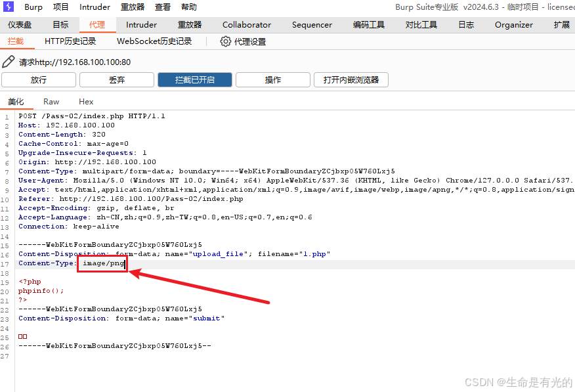Open the 对比工具 tab
The image size is (575, 392).
click(x=421, y=24)
